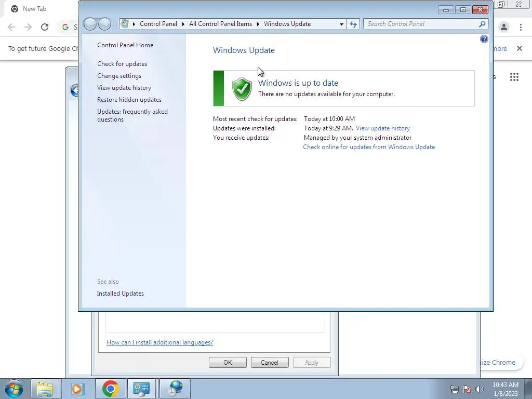
Task: Select Windows Update breadcrumb
Action: [287, 24]
